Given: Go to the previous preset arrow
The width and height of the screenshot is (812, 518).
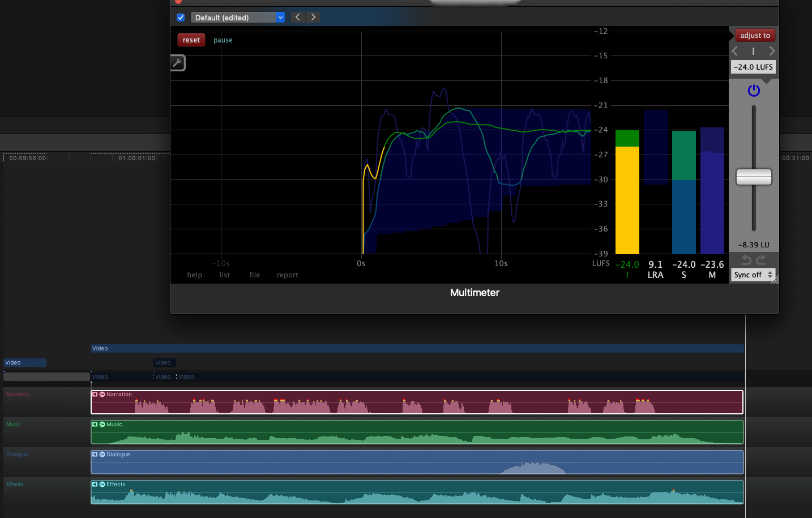Looking at the screenshot, I should pos(298,18).
